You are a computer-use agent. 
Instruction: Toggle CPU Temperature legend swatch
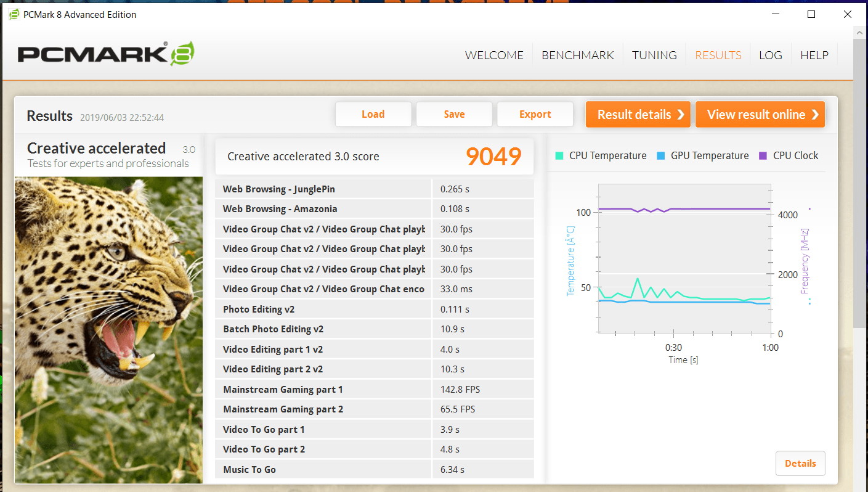[559, 156]
